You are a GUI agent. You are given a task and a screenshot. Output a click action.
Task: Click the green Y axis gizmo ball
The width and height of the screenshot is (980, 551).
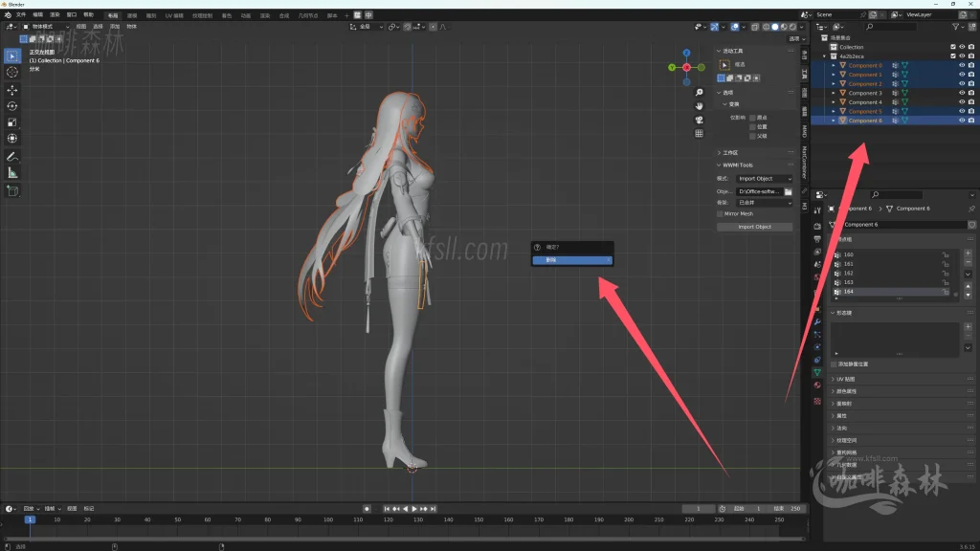point(672,68)
